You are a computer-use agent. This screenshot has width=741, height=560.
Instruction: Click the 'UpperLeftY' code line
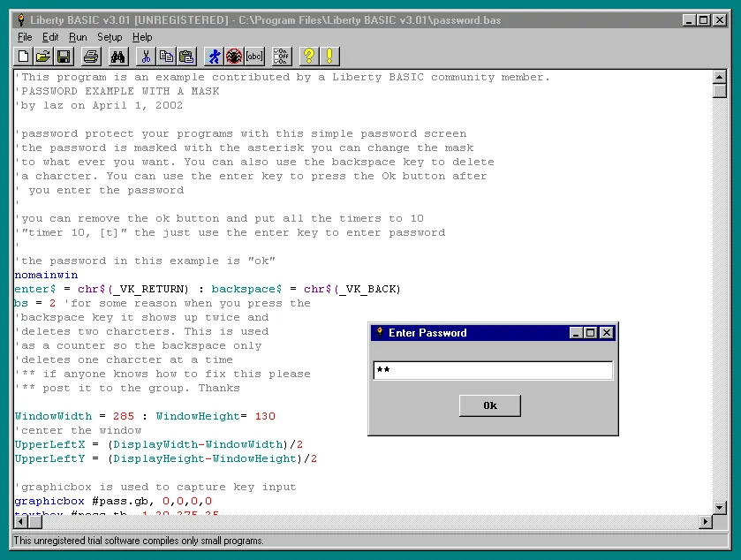166,459
